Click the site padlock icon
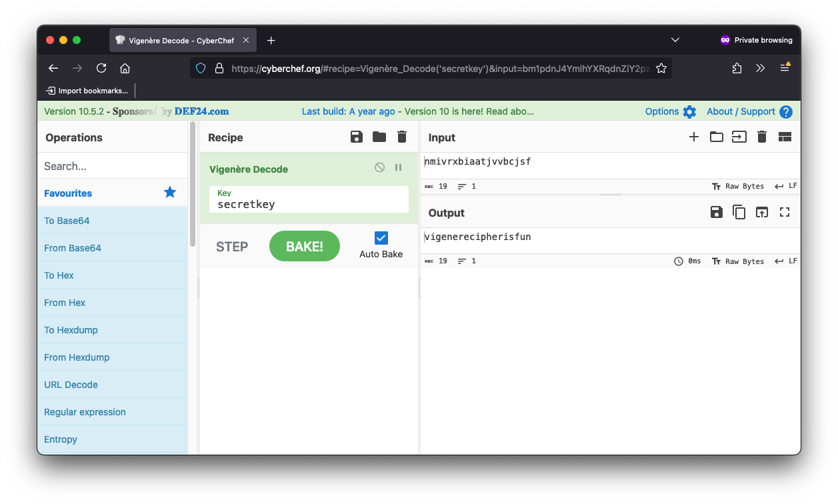This screenshot has width=838, height=504. pos(218,68)
